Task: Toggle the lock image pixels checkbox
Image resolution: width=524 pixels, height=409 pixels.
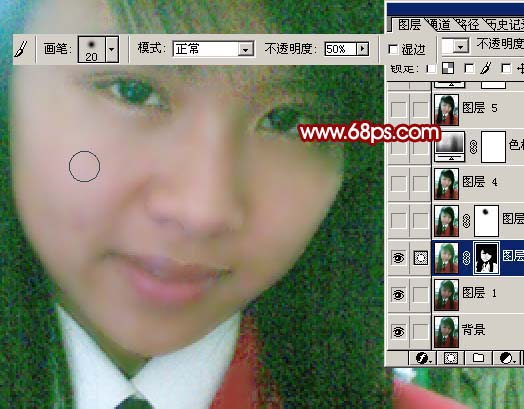Action: coord(469,69)
